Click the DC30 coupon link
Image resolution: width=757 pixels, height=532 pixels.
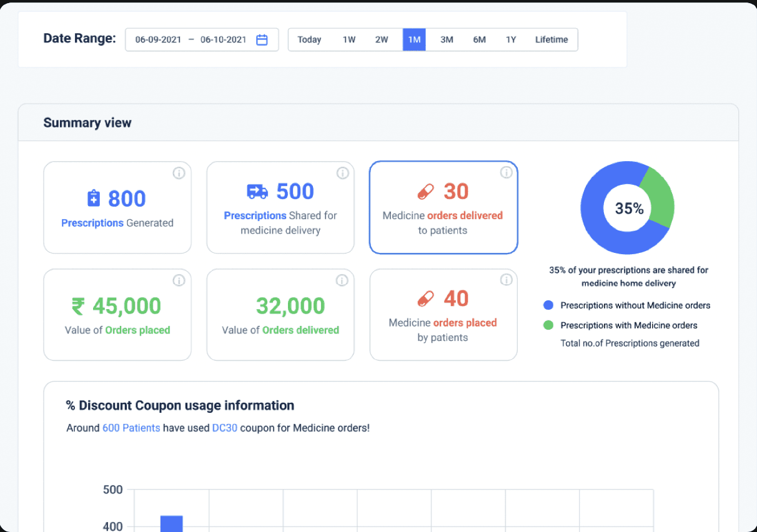[225, 428]
